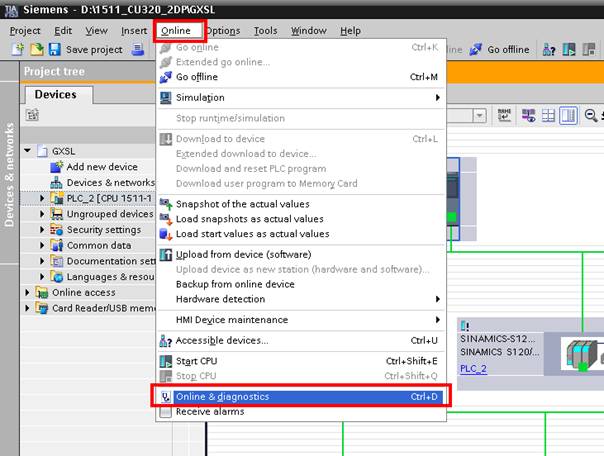This screenshot has height=456, width=604.
Task: Click the PLC_2 link on SINAMICS device
Action: tap(474, 369)
